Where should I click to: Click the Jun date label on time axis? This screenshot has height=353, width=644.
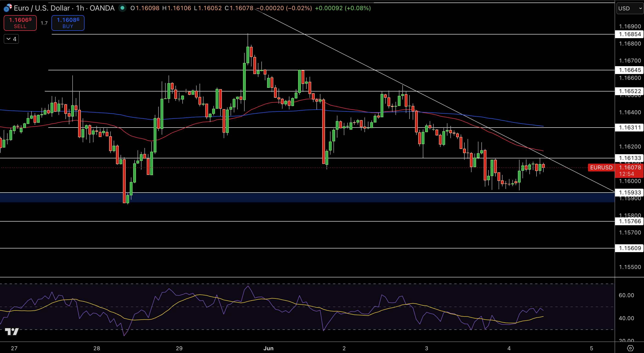[268, 348]
